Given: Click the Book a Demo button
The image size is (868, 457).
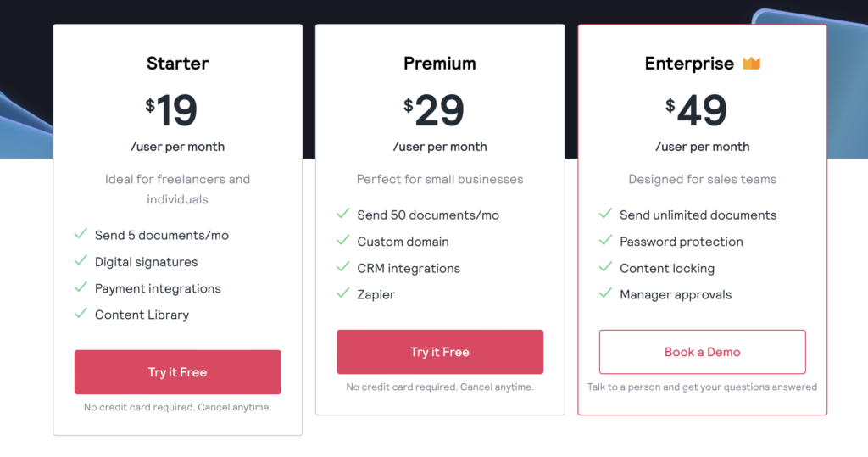Looking at the screenshot, I should [702, 352].
